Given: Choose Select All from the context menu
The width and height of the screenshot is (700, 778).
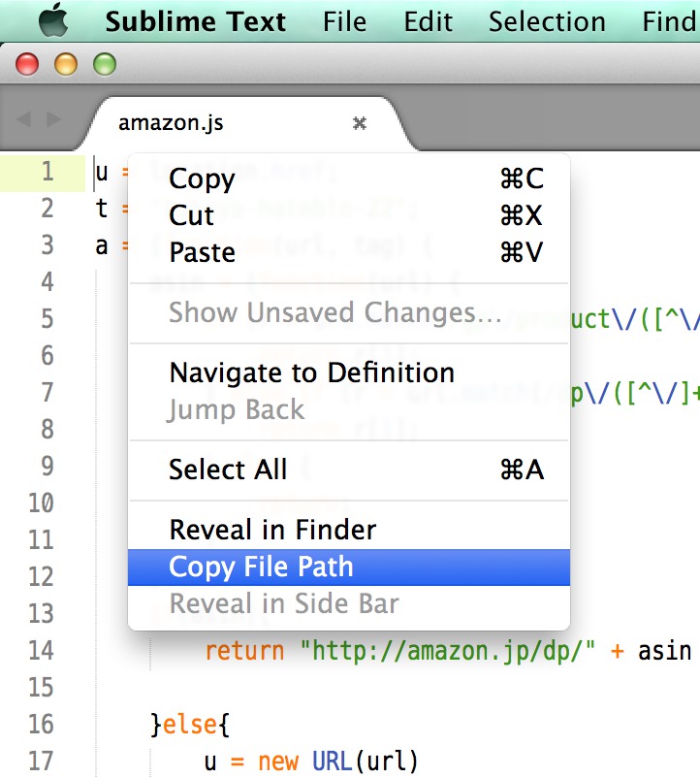Looking at the screenshot, I should [349, 470].
